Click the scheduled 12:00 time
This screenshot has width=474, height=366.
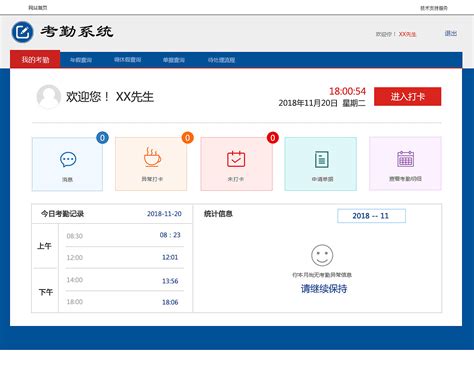pos(75,257)
